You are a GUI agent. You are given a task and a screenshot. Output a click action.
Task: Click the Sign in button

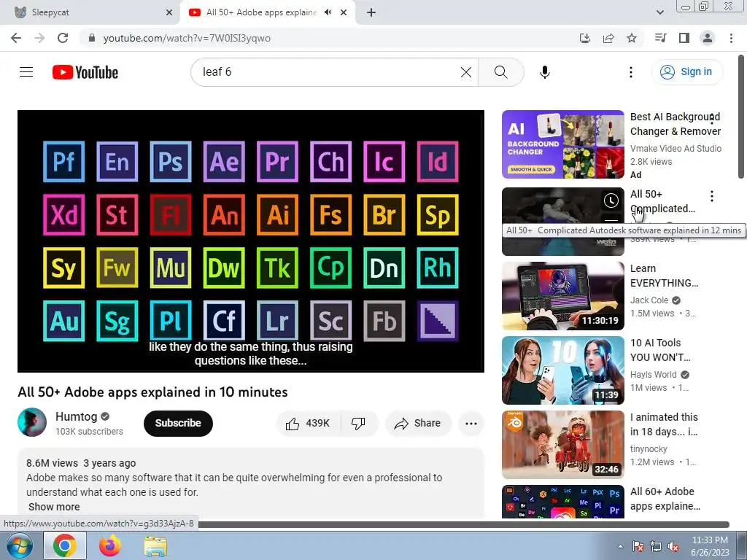click(x=687, y=72)
